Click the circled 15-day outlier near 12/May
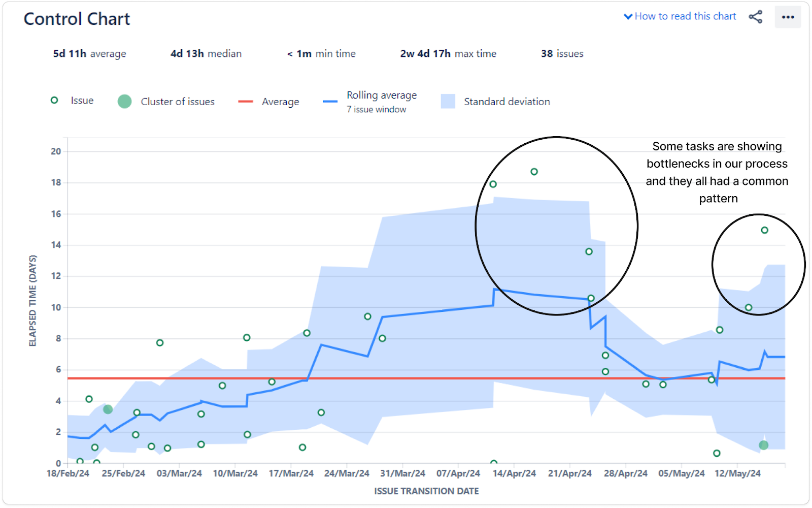This screenshot has width=812, height=508. [764, 230]
